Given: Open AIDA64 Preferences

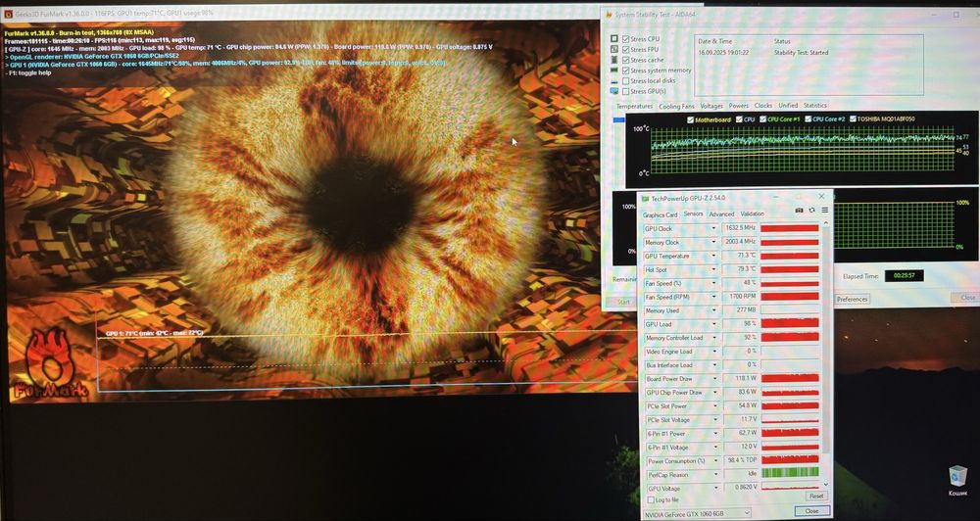Looking at the screenshot, I should point(853,299).
